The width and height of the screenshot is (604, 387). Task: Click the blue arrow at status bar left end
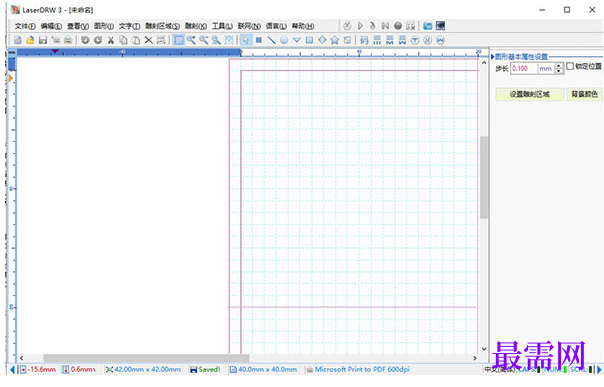point(12,370)
